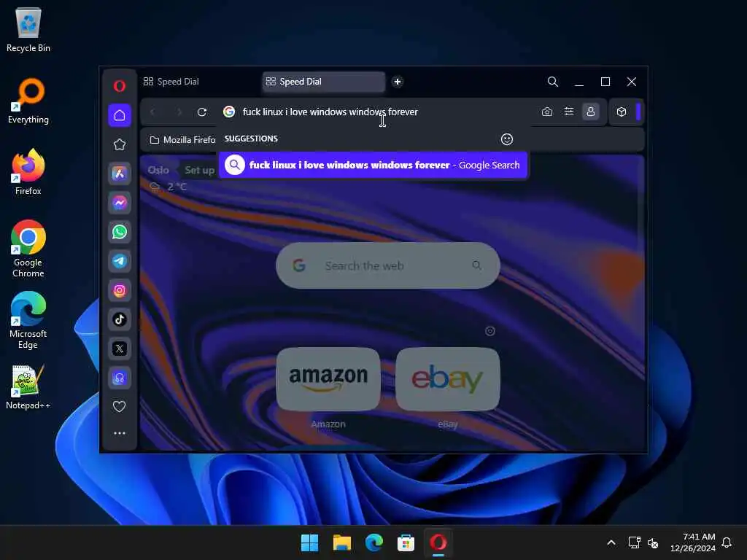Open File Explorer from the taskbar
Image resolution: width=747 pixels, height=560 pixels.
(342, 542)
